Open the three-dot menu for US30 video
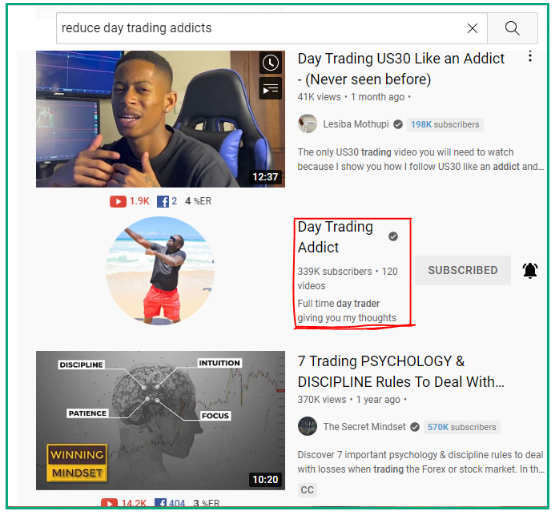555x513 pixels. [530, 57]
